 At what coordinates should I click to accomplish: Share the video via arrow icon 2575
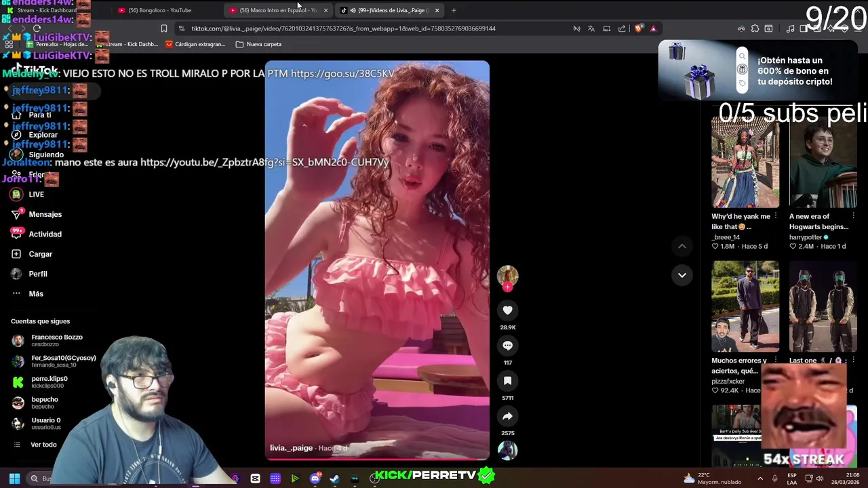507,416
